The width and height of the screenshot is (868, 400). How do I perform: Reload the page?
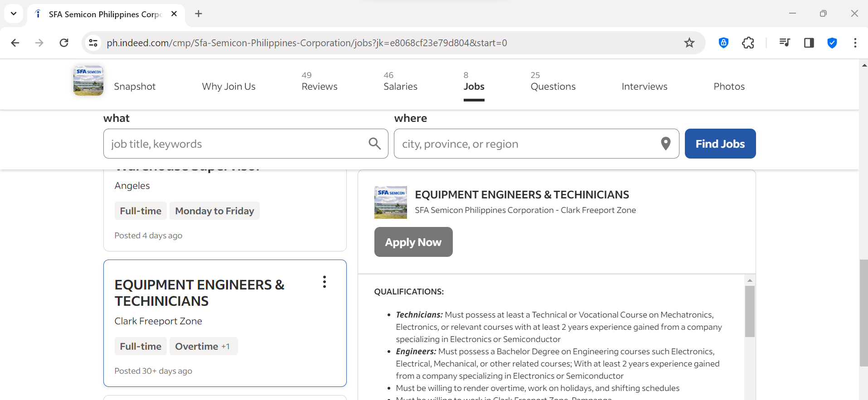pos(64,43)
